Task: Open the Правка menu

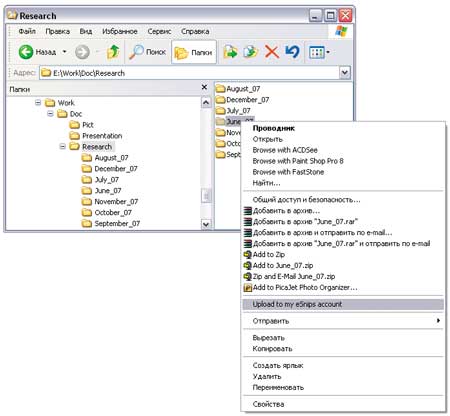Action: click(58, 31)
